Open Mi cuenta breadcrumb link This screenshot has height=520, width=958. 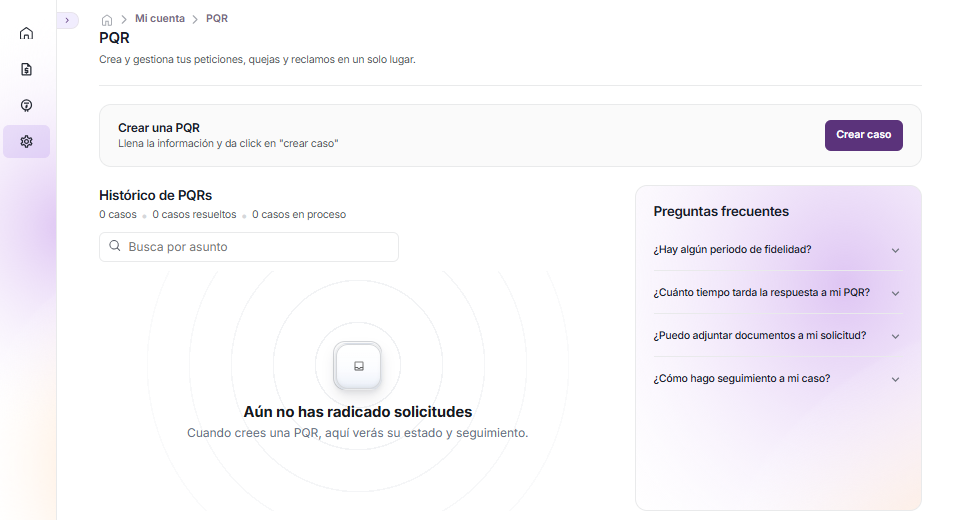tap(159, 18)
